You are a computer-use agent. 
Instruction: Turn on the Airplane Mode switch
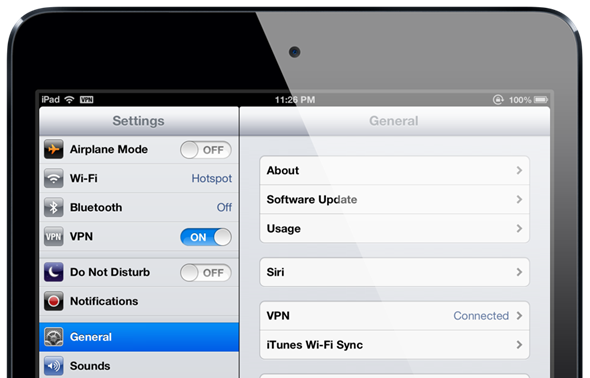[205, 150]
